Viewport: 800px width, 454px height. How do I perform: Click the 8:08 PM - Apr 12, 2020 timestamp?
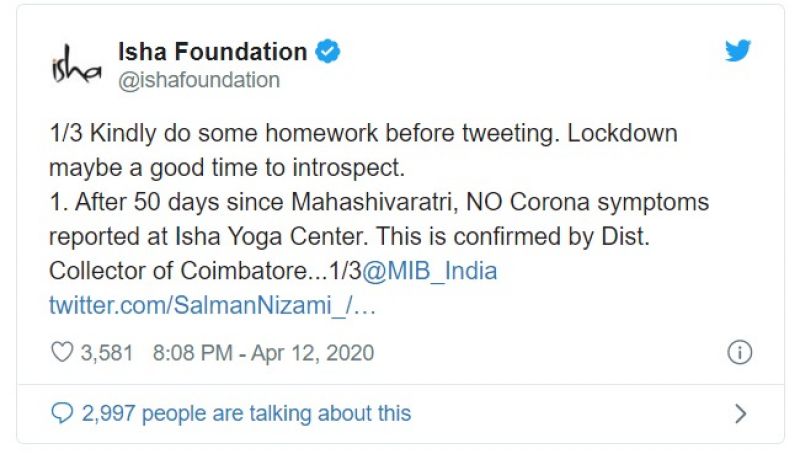[x=263, y=353]
